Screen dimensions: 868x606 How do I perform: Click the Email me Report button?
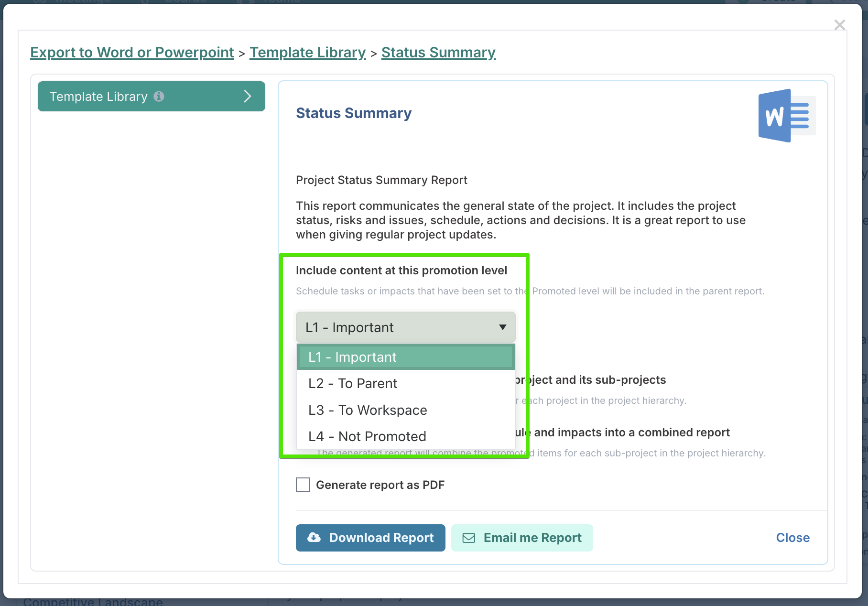point(522,538)
